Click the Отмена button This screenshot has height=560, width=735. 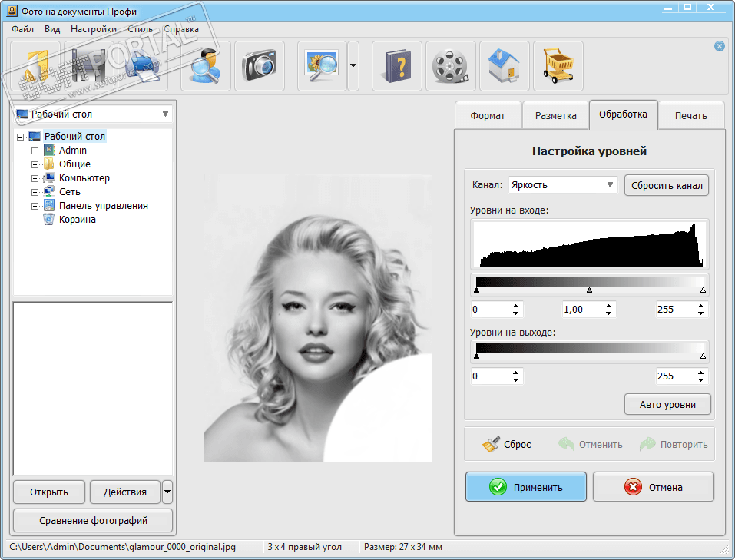coord(654,487)
